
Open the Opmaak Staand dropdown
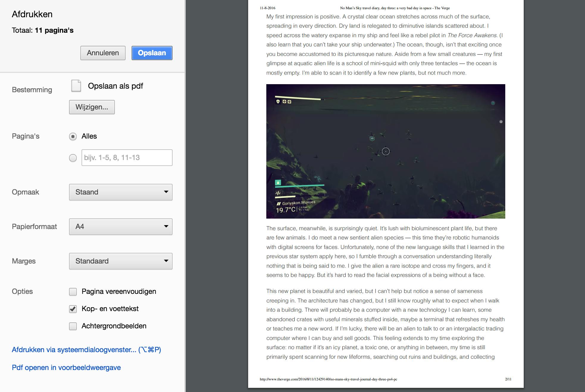pyautogui.click(x=121, y=192)
